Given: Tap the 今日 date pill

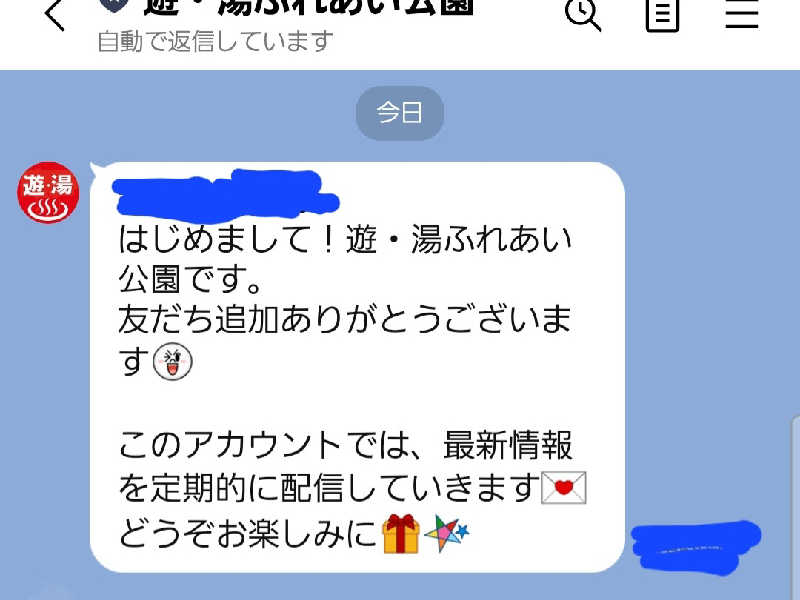Looking at the screenshot, I should point(399,113).
